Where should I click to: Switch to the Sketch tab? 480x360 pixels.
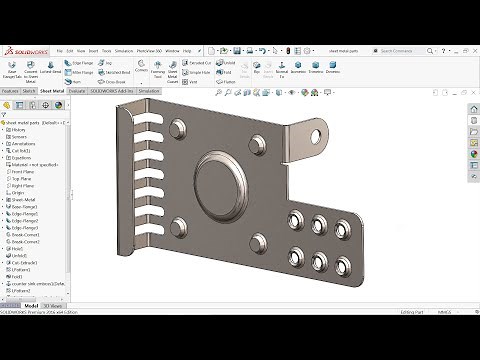pos(29,91)
